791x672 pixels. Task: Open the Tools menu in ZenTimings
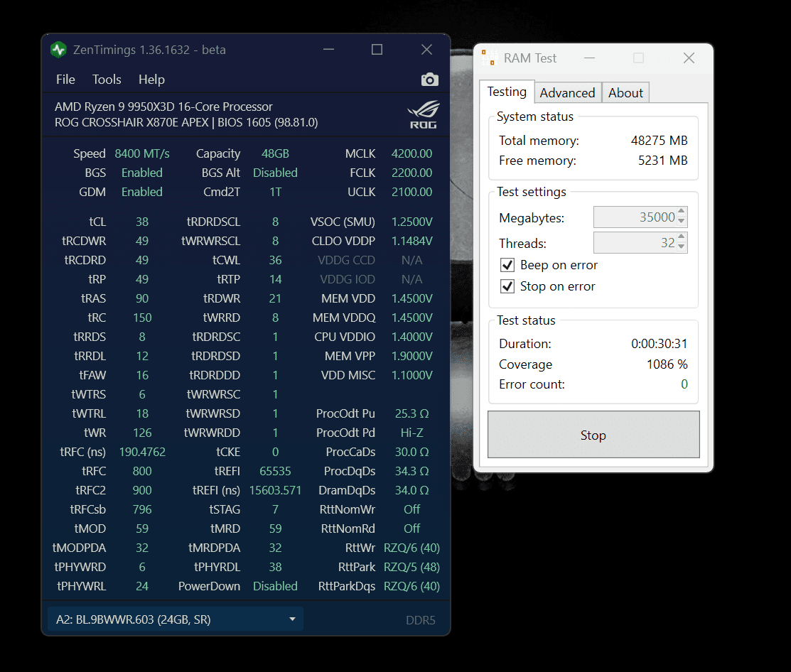(x=107, y=80)
